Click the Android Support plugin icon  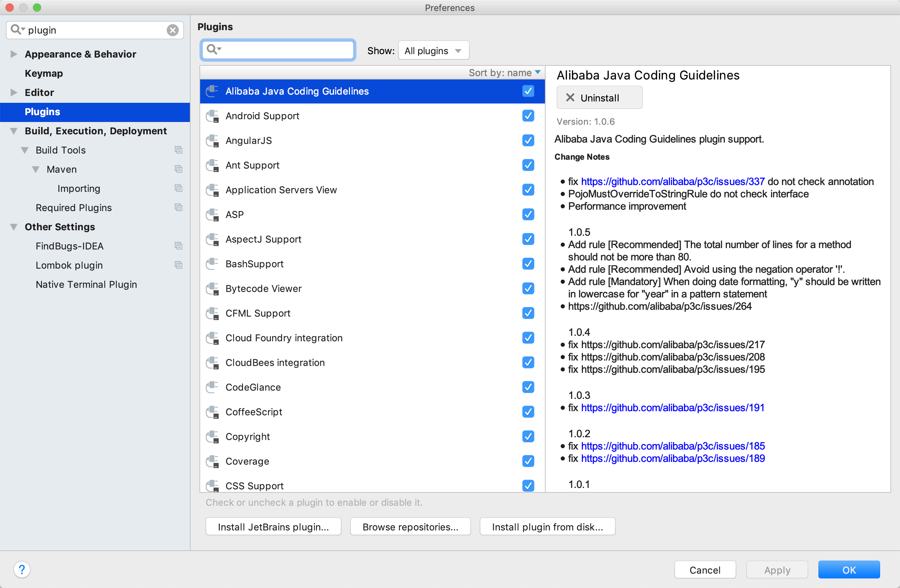[x=212, y=116]
